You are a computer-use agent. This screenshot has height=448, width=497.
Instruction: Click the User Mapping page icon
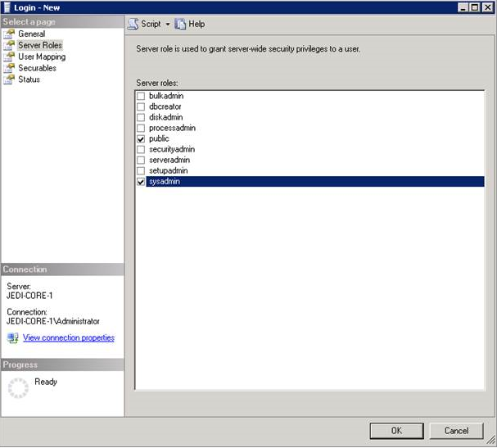10,57
